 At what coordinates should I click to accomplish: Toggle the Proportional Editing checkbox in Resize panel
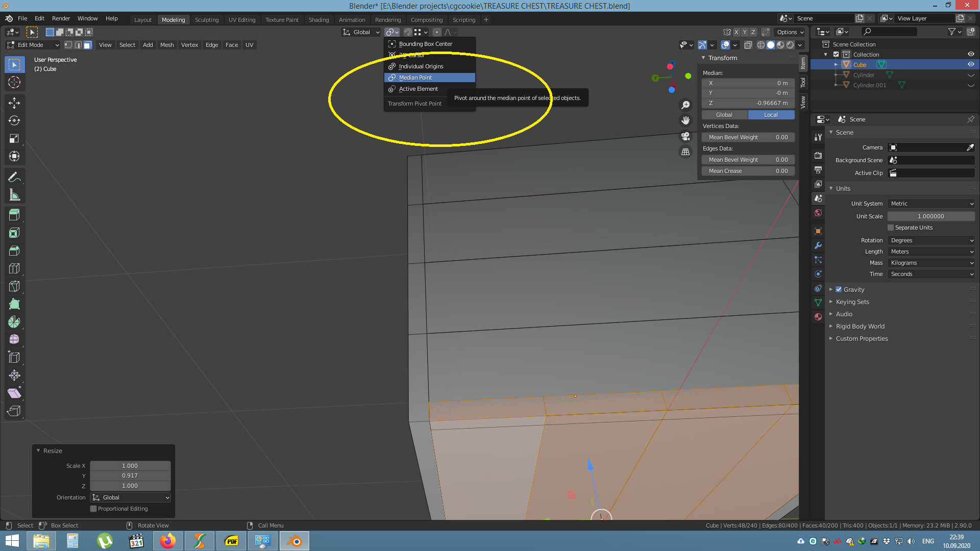[x=93, y=509]
